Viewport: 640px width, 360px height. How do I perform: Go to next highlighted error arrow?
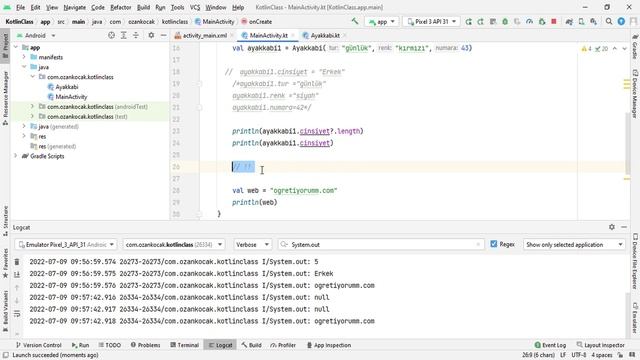(x=624, y=49)
